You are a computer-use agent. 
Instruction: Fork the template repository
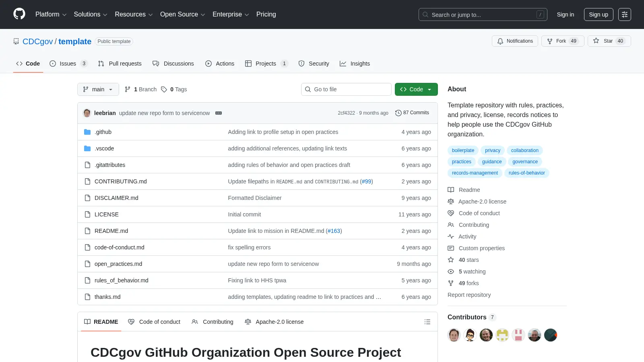pyautogui.click(x=563, y=41)
